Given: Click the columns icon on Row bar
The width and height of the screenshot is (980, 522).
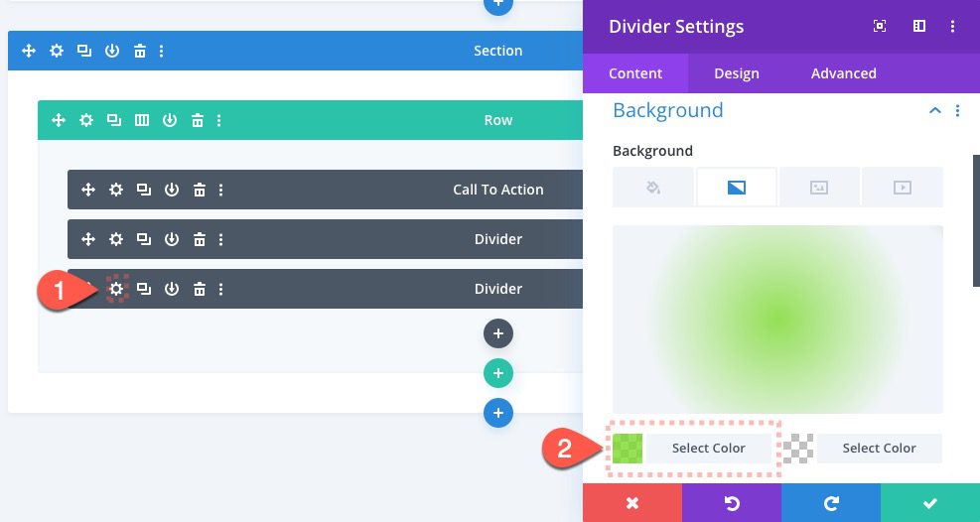Looking at the screenshot, I should [142, 120].
